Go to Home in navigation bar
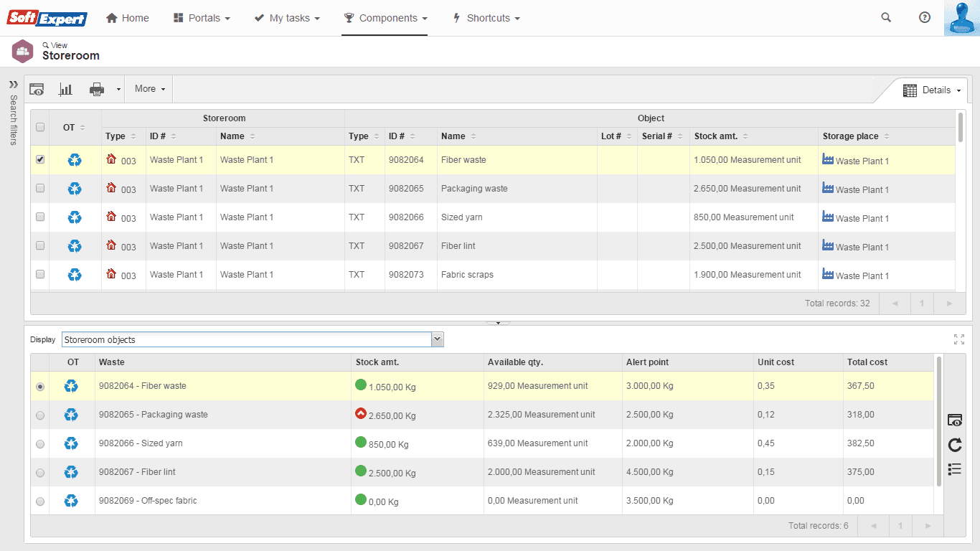This screenshot has height=551, width=980. (x=128, y=18)
